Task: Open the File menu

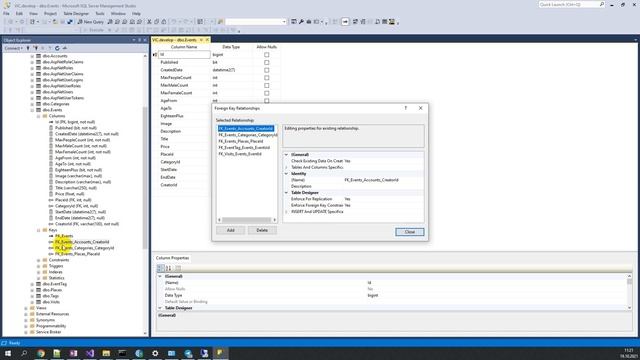Action: [6, 13]
